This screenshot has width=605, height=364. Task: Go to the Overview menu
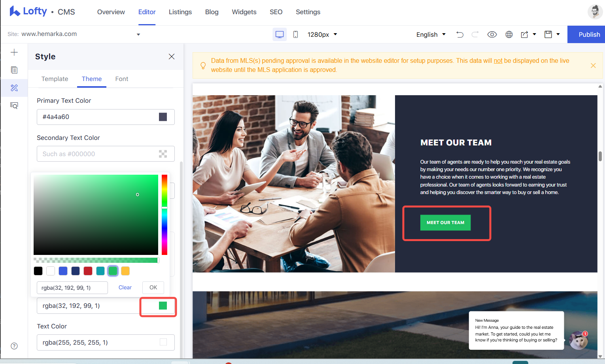pyautogui.click(x=111, y=12)
